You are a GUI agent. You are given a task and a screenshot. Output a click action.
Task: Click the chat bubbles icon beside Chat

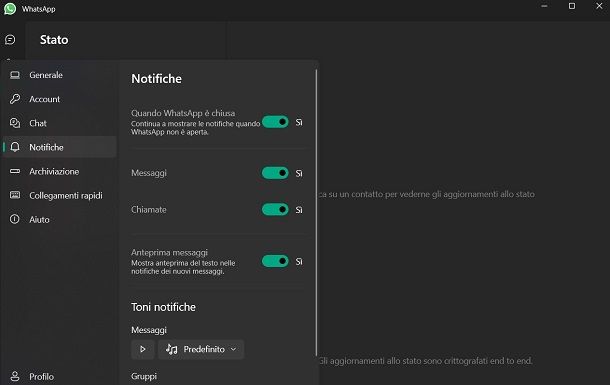[x=15, y=123]
